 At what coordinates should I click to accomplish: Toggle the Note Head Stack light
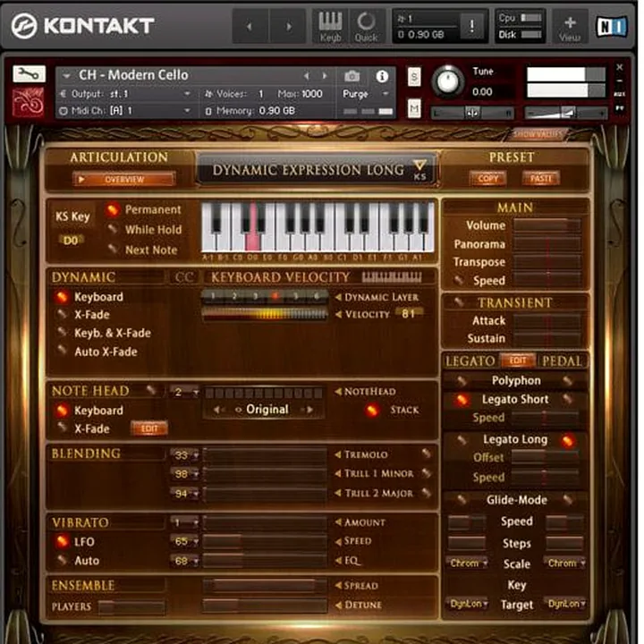(372, 410)
